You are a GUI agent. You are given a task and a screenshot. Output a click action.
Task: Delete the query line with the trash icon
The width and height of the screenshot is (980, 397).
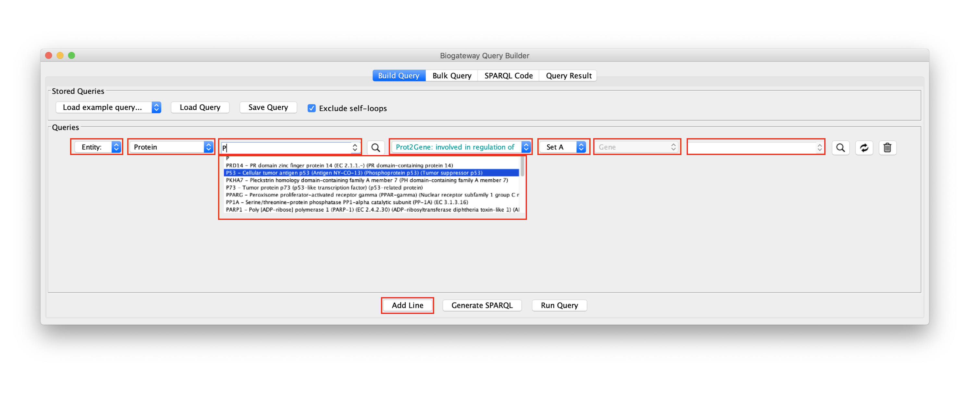[887, 148]
